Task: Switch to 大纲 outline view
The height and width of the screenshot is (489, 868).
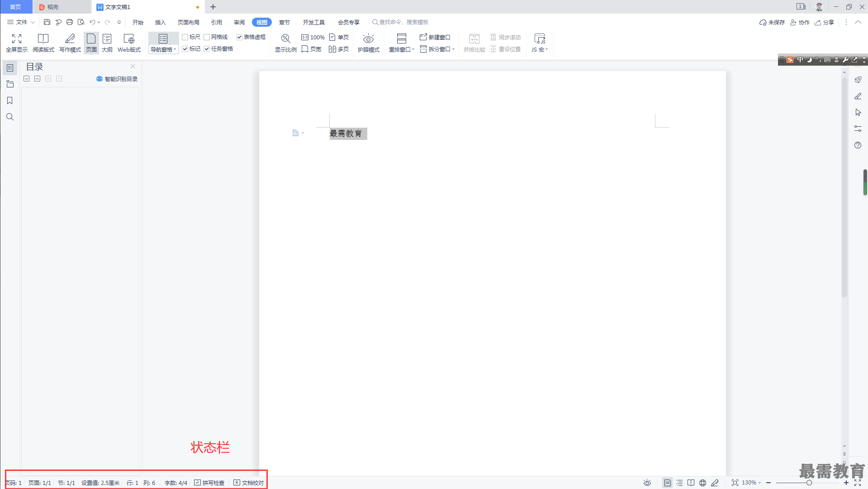Action: point(107,43)
